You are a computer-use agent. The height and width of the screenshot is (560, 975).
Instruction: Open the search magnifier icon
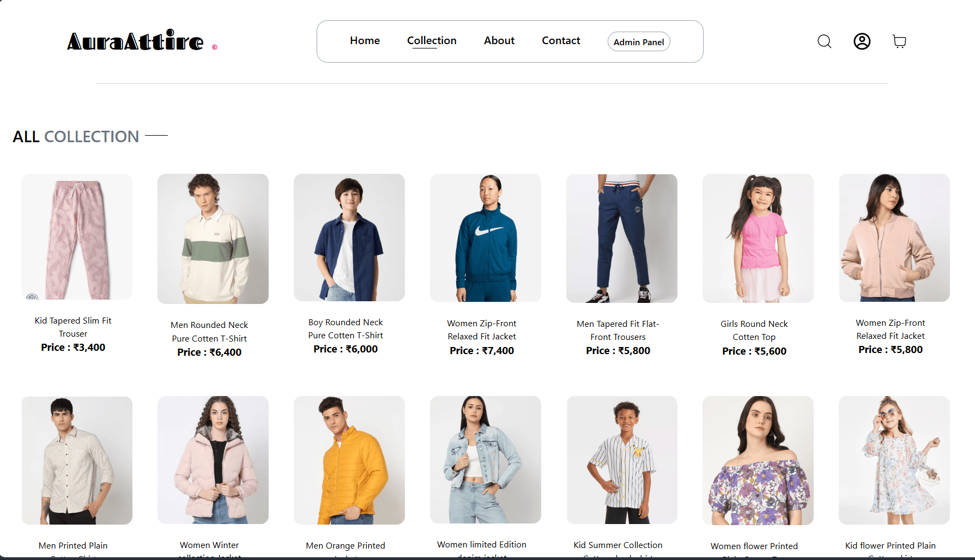pyautogui.click(x=824, y=41)
